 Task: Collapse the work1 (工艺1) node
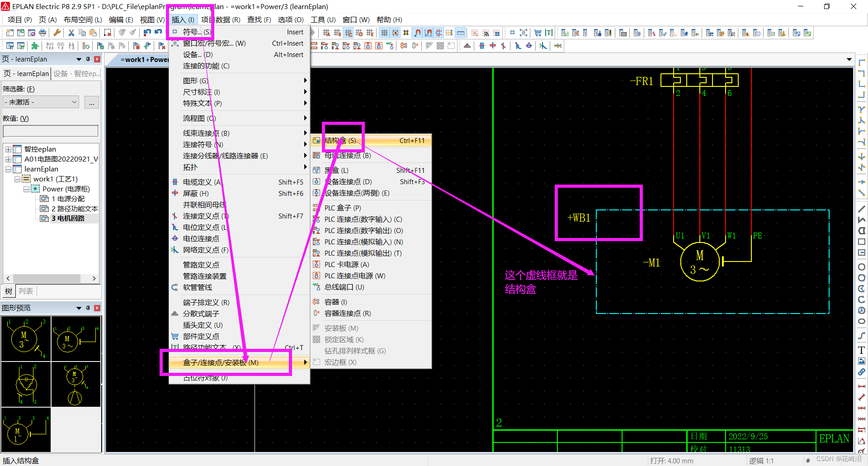coord(17,179)
